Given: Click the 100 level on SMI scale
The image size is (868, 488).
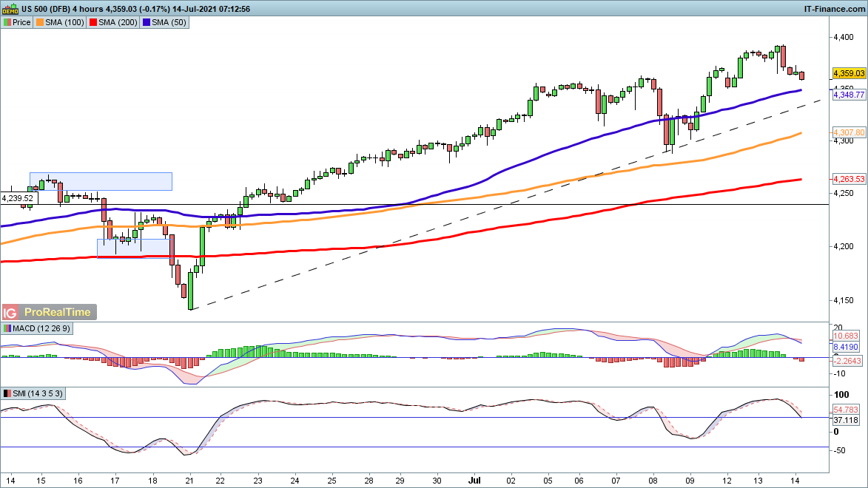Looking at the screenshot, I should pos(841,395).
